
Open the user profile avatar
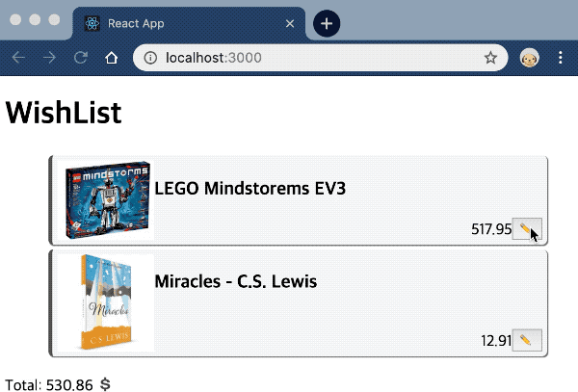(x=529, y=58)
